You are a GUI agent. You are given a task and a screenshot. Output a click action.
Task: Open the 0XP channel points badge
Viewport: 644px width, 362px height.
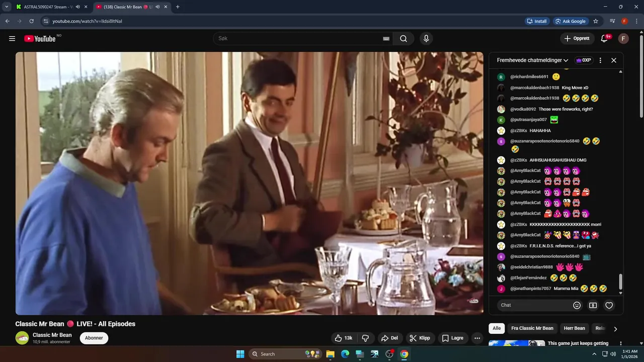click(584, 60)
